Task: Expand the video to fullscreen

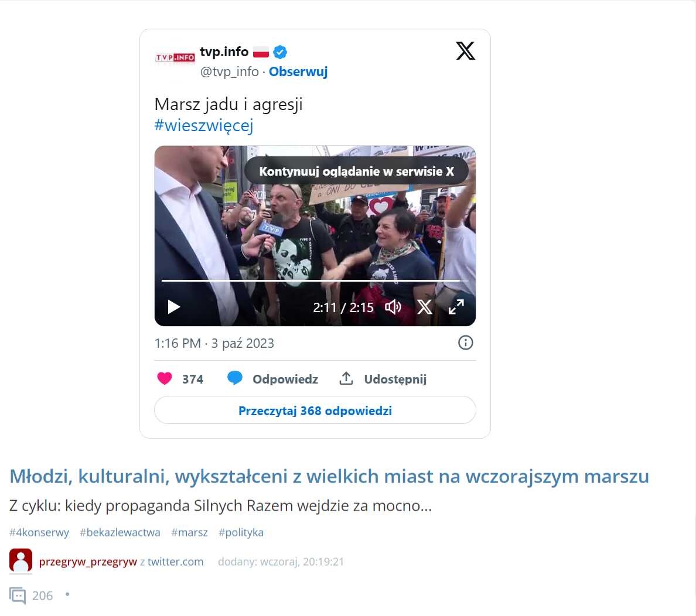Action: [456, 307]
